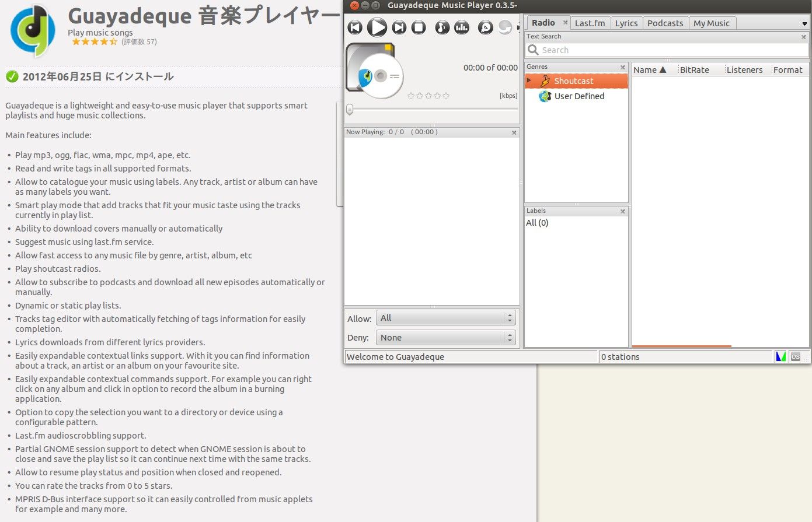Switch to the My Music tab
The image size is (812, 522).
712,23
